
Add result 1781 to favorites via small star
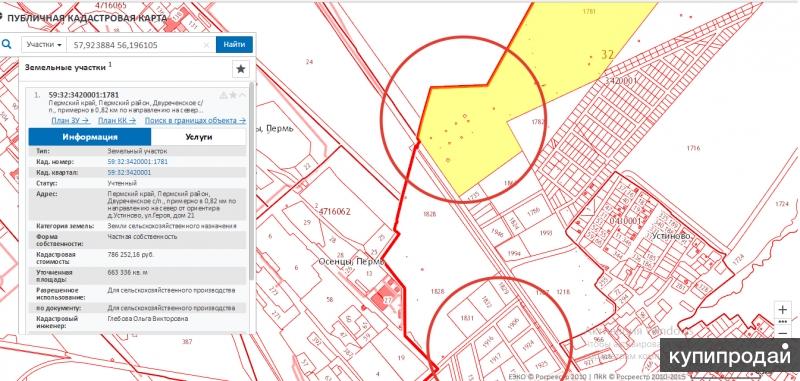233,95
